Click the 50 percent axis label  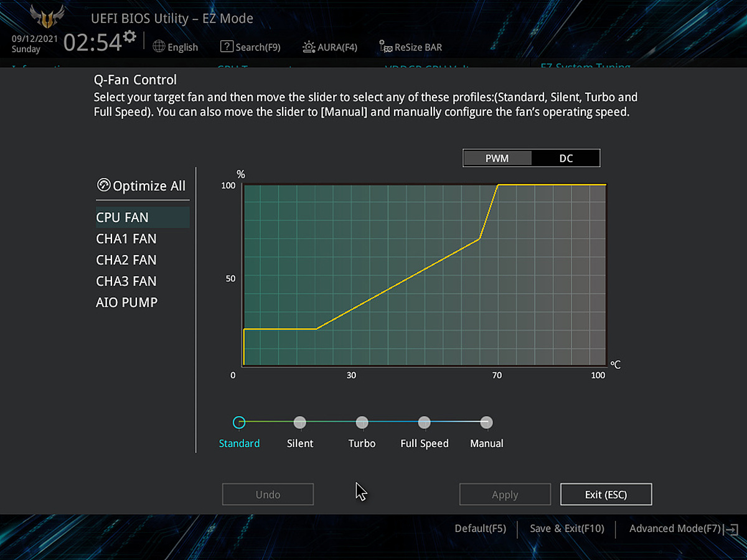click(230, 278)
